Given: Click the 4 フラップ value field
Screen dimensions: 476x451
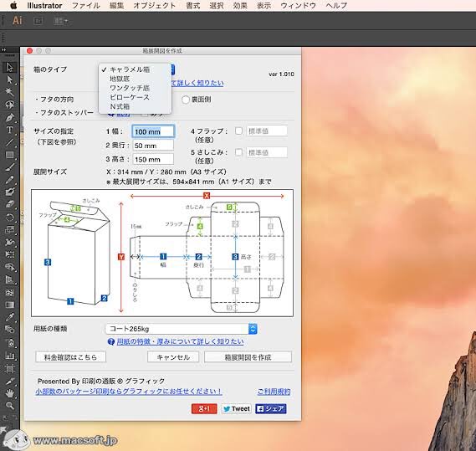Looking at the screenshot, I should (267, 131).
